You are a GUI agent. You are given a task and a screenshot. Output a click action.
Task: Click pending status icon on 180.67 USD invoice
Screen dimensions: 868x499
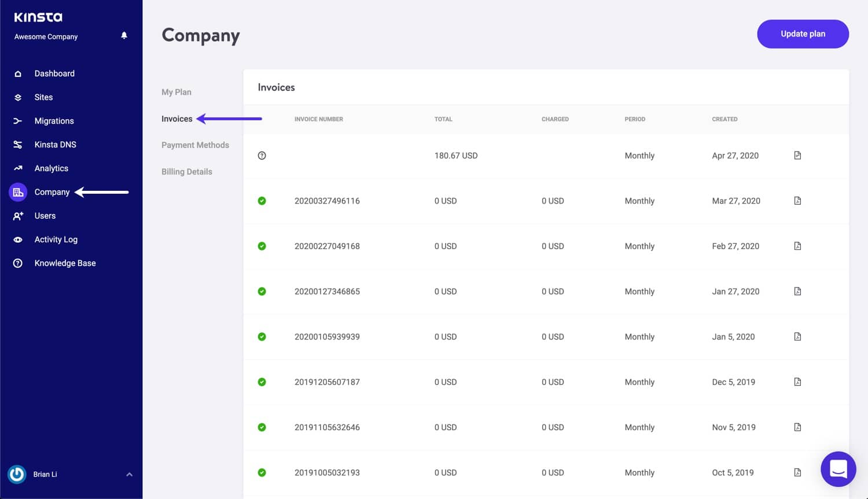262,156
